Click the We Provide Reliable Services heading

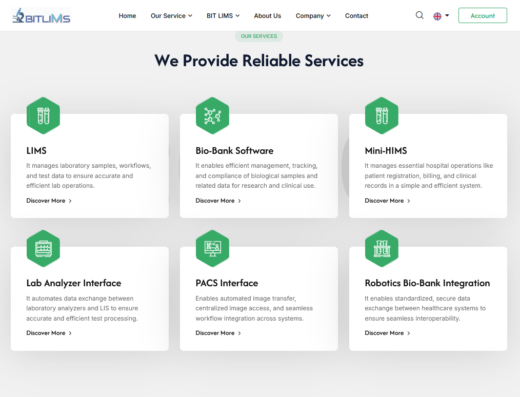[x=259, y=61]
